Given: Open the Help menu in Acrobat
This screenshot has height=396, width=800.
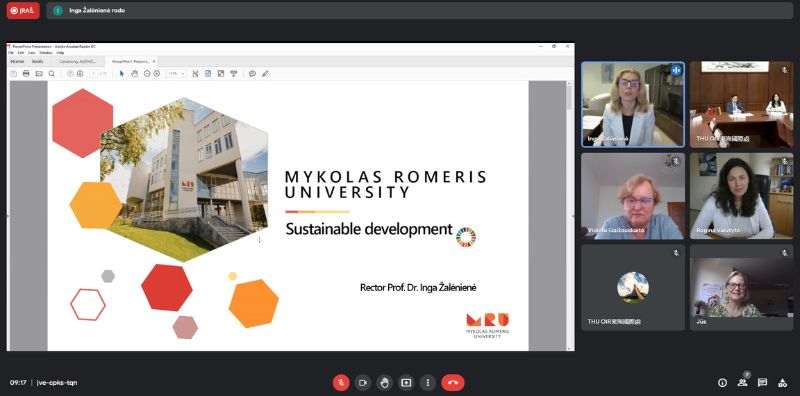Looking at the screenshot, I should [x=60, y=53].
